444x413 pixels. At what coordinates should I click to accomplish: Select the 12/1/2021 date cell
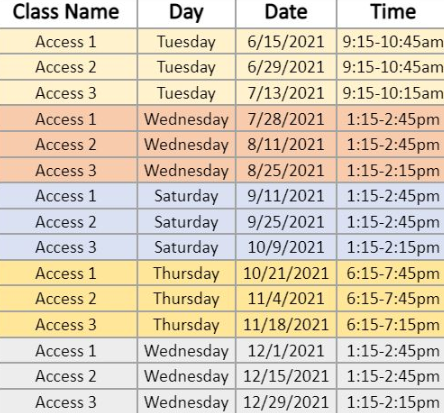[286, 350]
